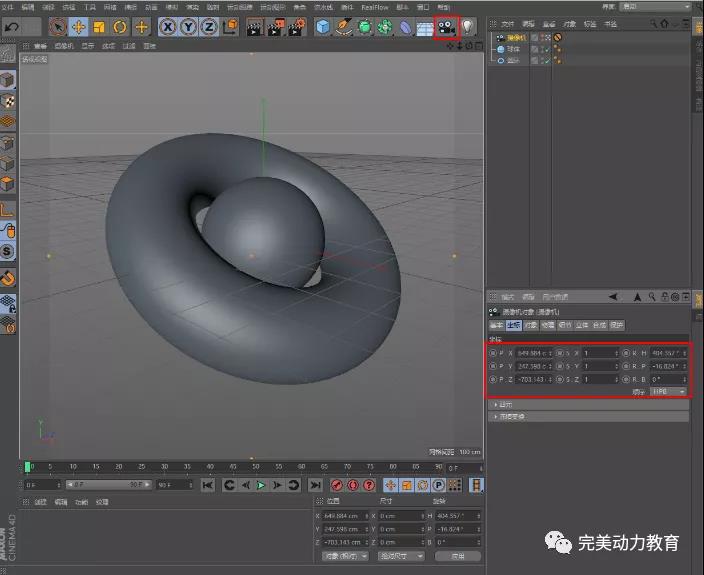This screenshot has width=704, height=575.
Task: Click the Cube primitive icon
Action: (324, 27)
